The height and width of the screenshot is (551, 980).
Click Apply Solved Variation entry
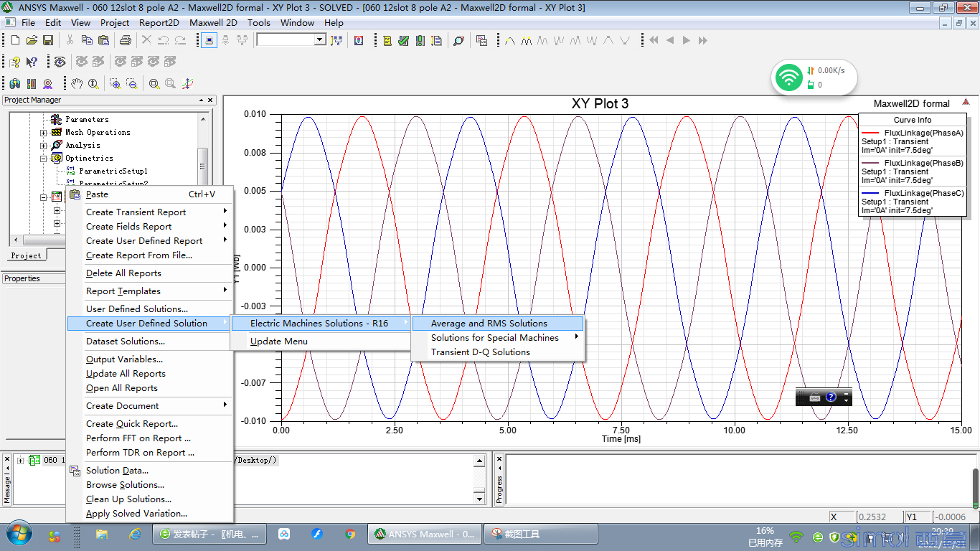coord(149,514)
